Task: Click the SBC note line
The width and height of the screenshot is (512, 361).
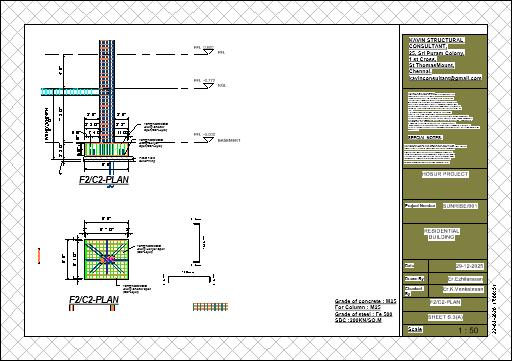Action: 358,320
